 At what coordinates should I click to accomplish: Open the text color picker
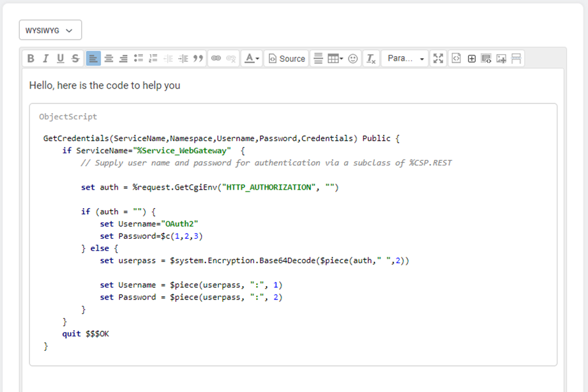coord(253,59)
